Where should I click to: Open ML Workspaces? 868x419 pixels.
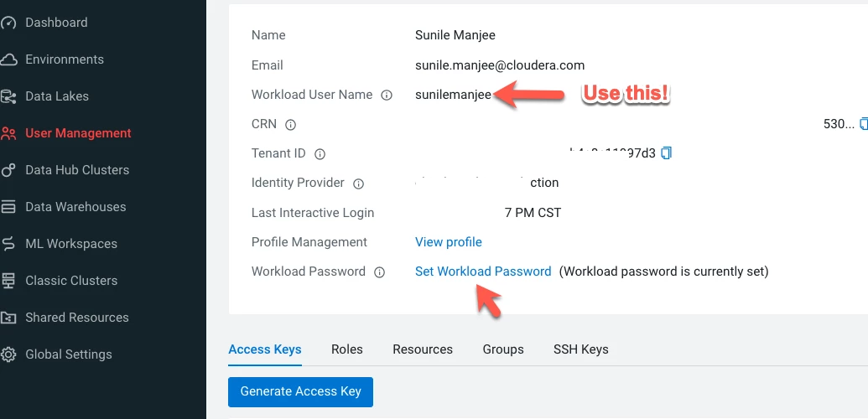[70, 244]
